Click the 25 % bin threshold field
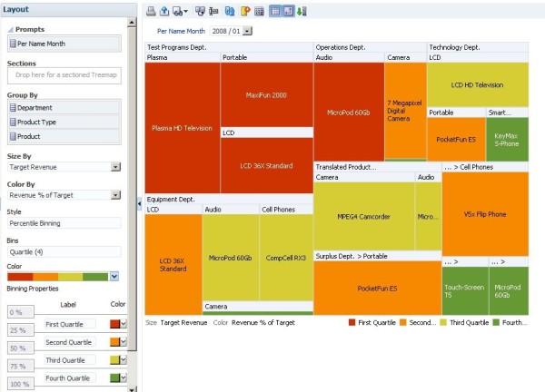 pyautogui.click(x=21, y=330)
